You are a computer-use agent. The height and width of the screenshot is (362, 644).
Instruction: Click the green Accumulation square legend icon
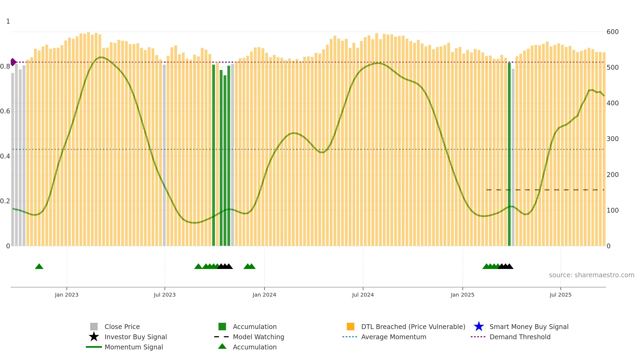(222, 327)
